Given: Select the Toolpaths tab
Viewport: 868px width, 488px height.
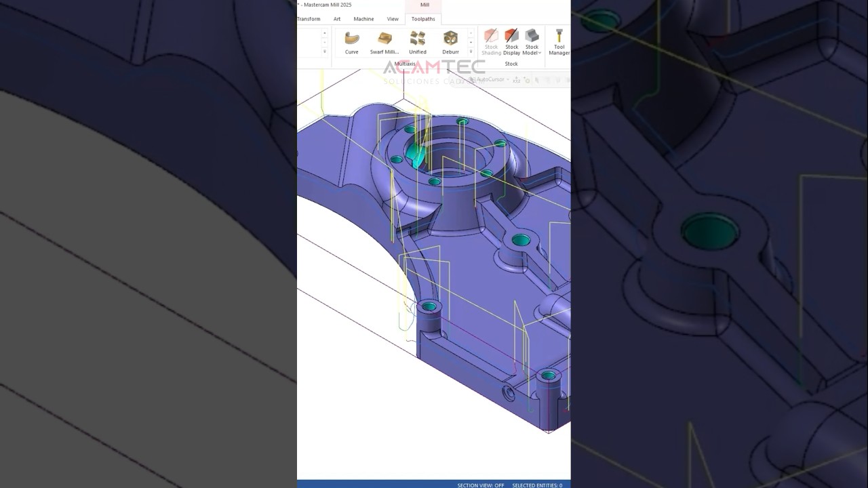Looking at the screenshot, I should click(423, 19).
